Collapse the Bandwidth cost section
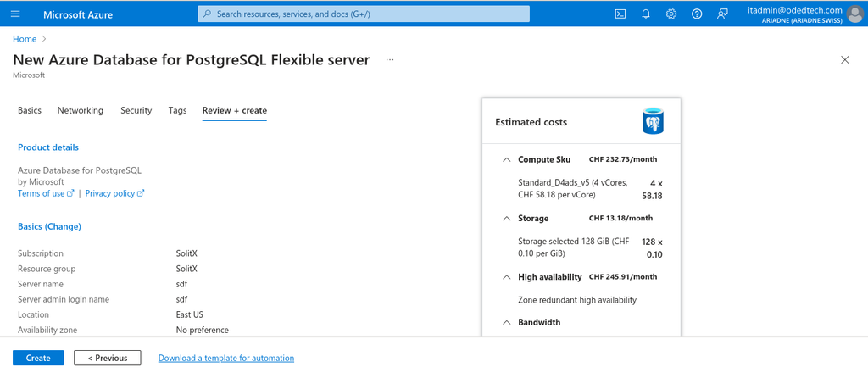The width and height of the screenshot is (868, 378). click(x=506, y=322)
